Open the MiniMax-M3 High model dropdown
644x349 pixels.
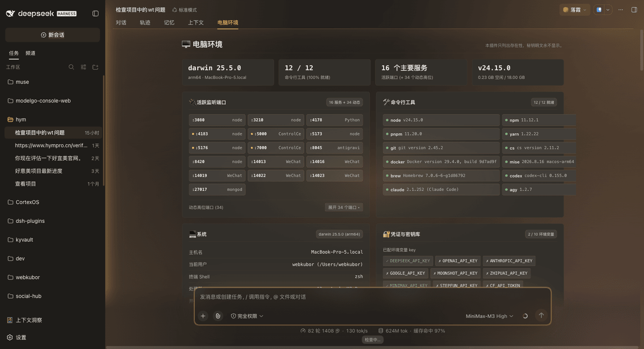[x=490, y=316]
